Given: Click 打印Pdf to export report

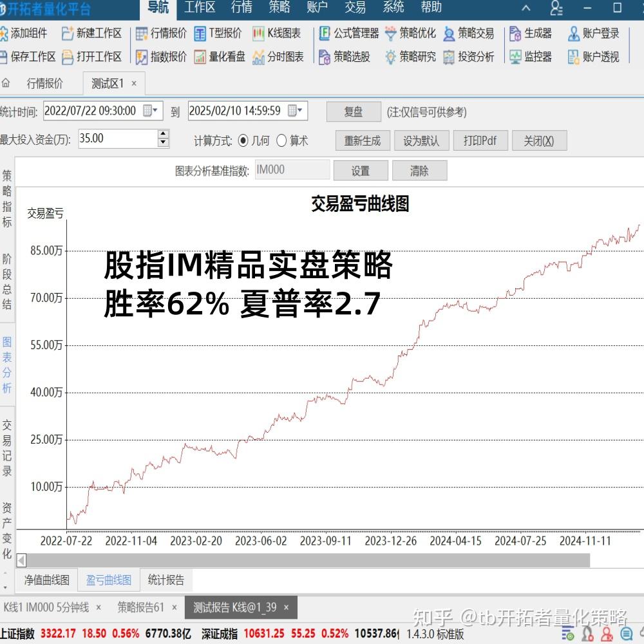Looking at the screenshot, I should point(480,140).
